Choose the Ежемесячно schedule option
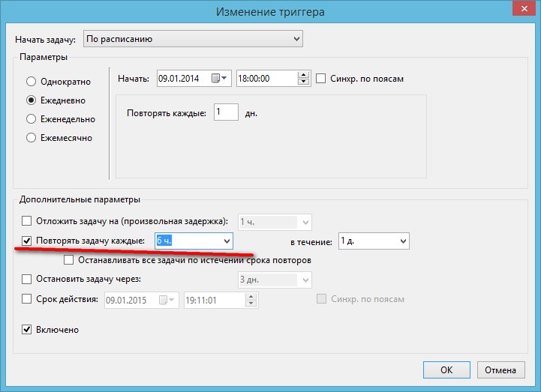 (x=32, y=138)
